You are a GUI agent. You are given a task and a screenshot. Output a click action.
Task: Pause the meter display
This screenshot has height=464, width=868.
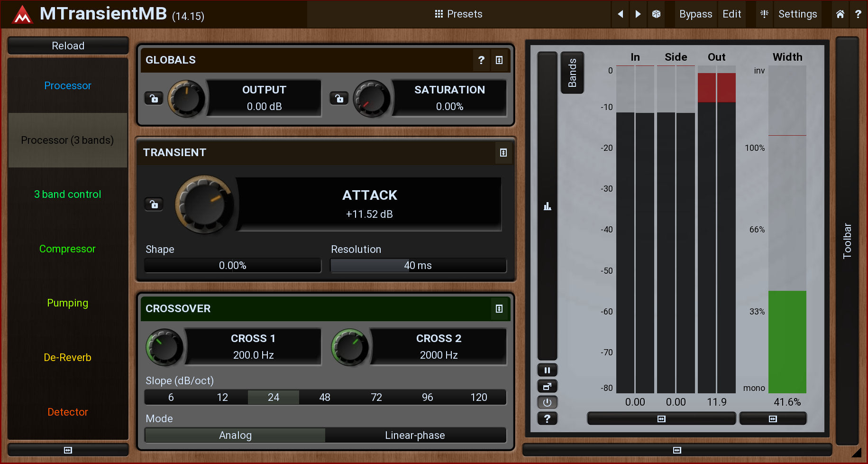tap(547, 370)
